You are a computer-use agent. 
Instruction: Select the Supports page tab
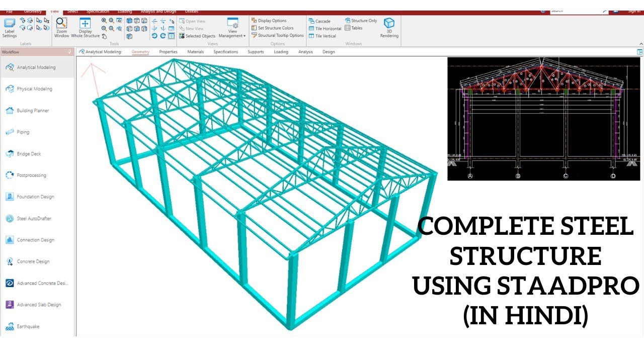(x=256, y=52)
